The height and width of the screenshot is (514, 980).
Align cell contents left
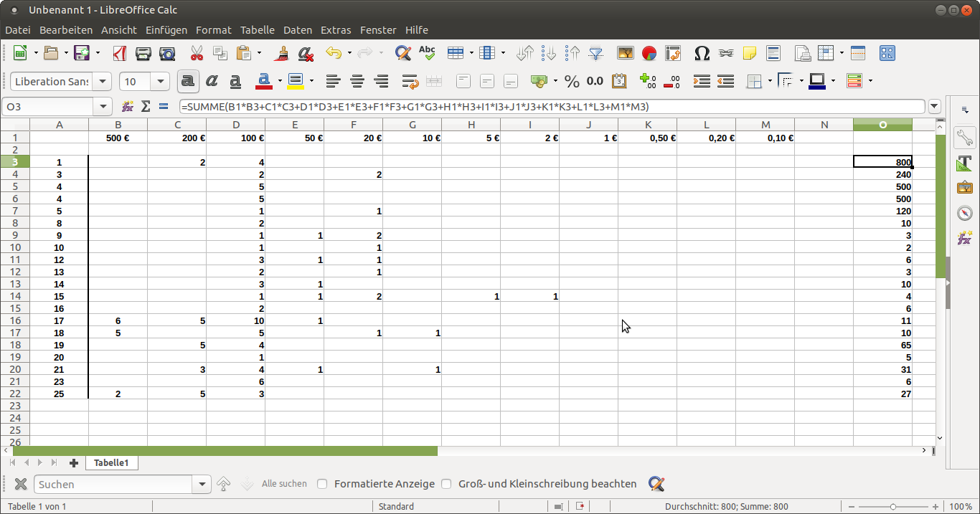pos(332,81)
